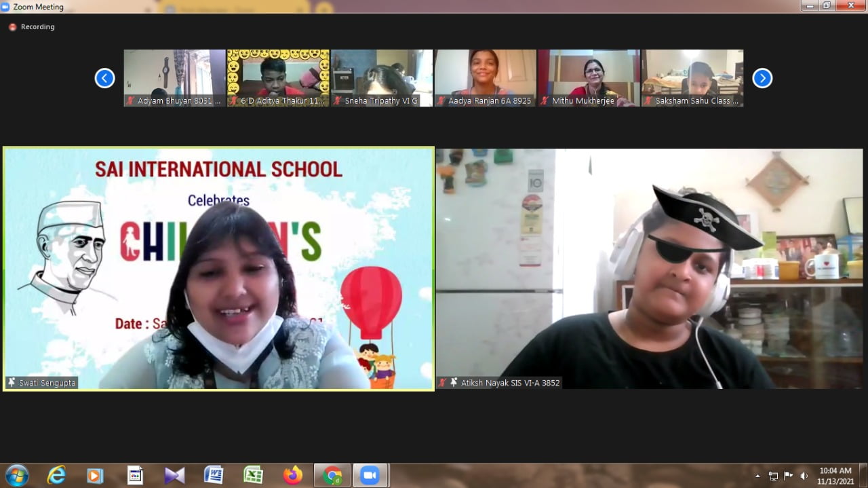The height and width of the screenshot is (488, 868).
Task: Open Excel from the taskbar
Action: [x=253, y=475]
